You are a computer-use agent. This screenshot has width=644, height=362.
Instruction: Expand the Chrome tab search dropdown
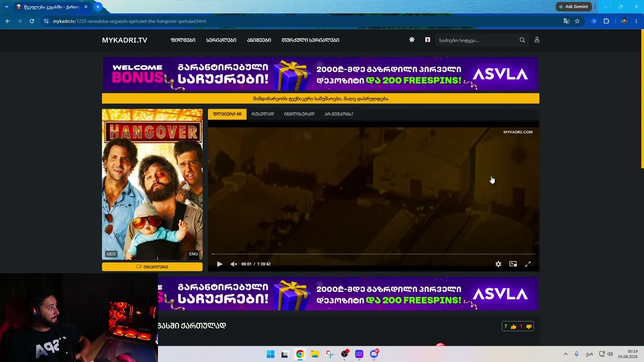(x=7, y=7)
